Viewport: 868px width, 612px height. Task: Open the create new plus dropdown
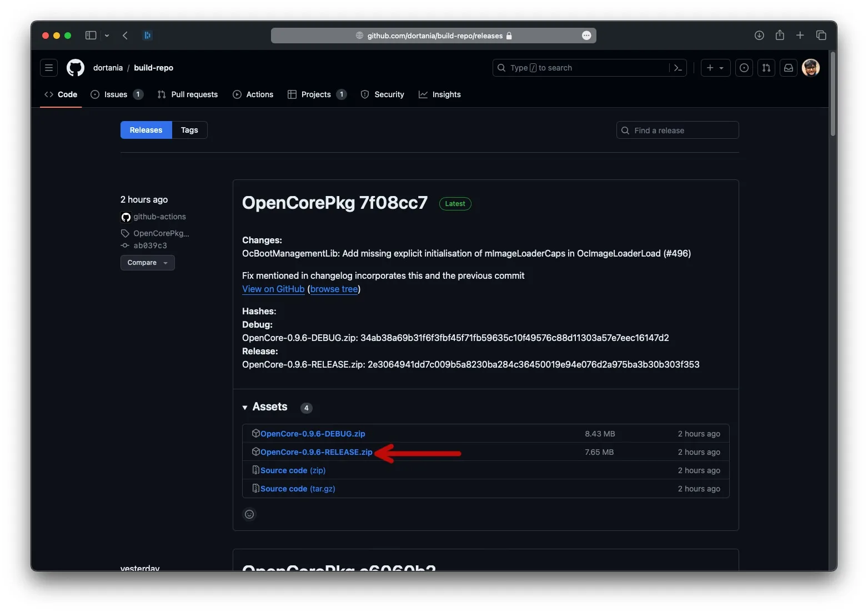point(715,68)
